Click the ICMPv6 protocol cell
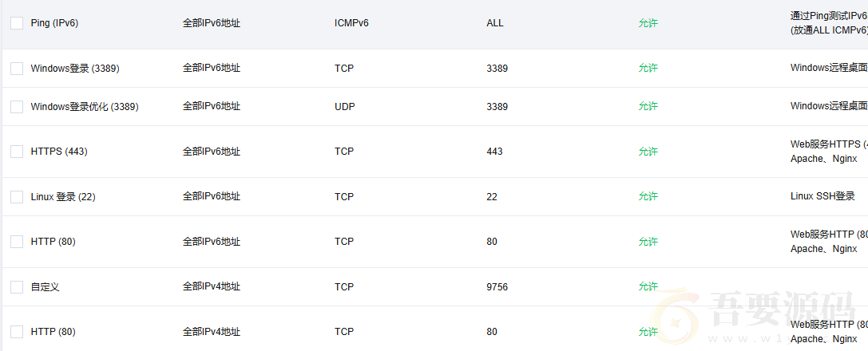The height and width of the screenshot is (351, 868). coord(351,24)
